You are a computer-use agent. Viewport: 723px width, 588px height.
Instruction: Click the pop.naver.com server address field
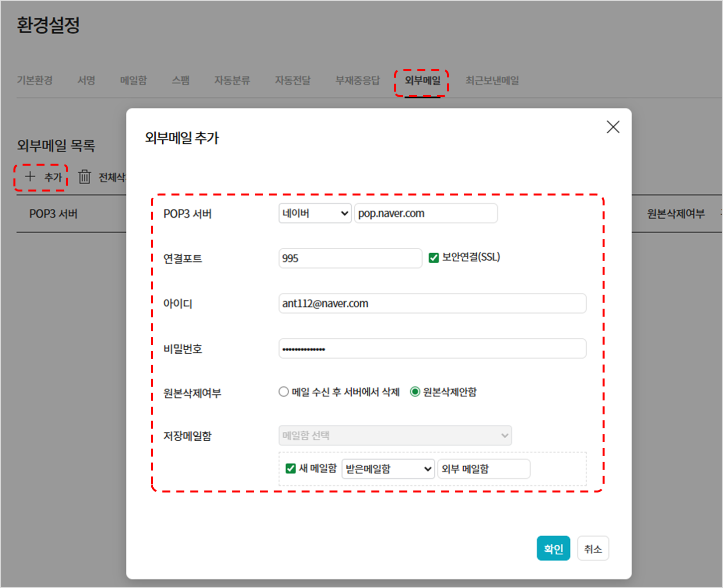[x=425, y=213]
